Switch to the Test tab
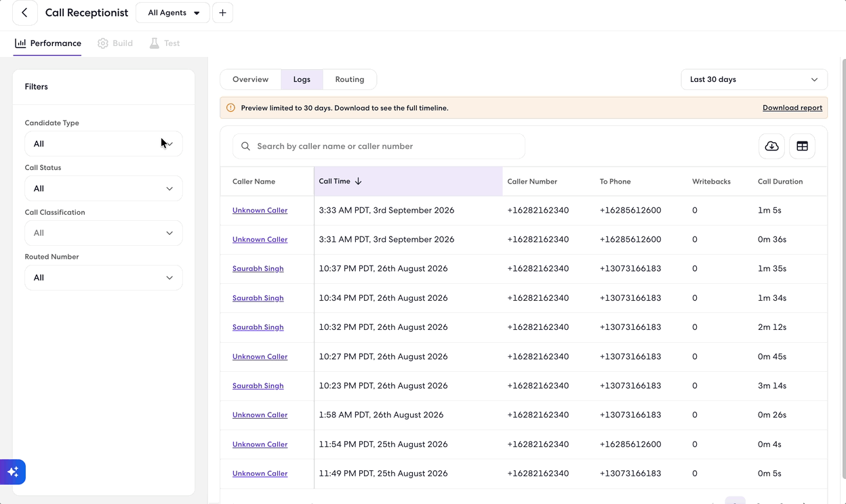This screenshot has width=846, height=504. pos(165,43)
